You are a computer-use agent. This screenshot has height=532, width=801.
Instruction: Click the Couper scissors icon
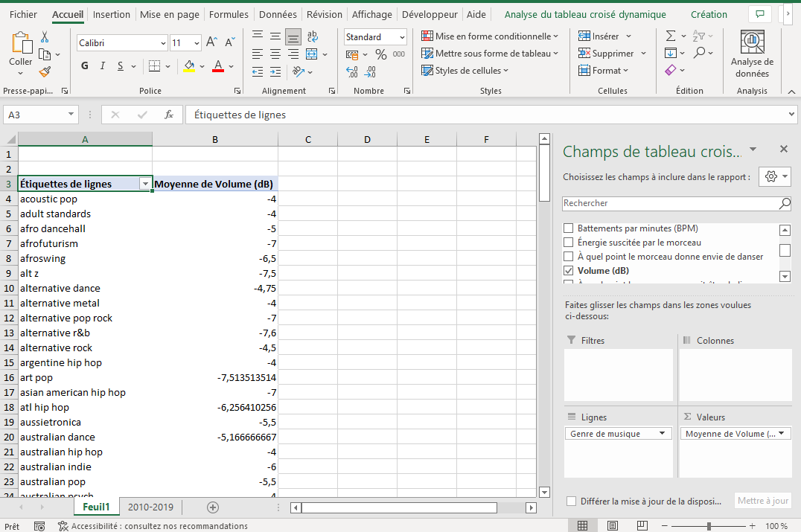tap(45, 36)
